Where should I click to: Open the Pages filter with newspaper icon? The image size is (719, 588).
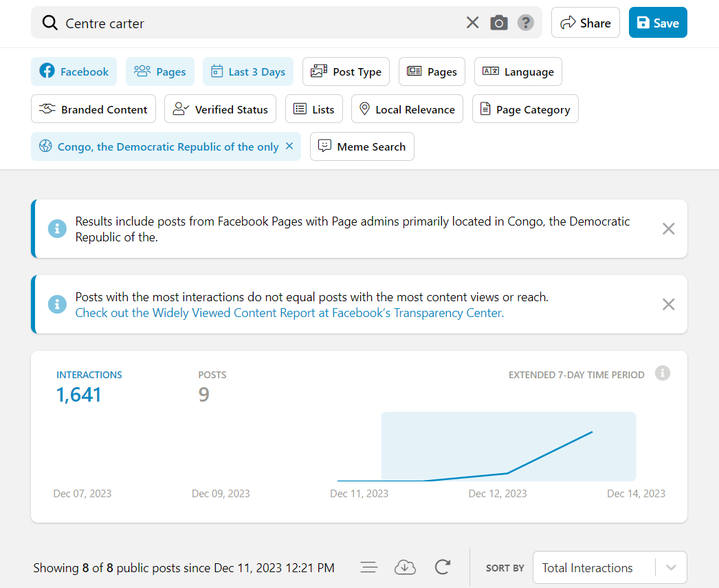point(432,72)
